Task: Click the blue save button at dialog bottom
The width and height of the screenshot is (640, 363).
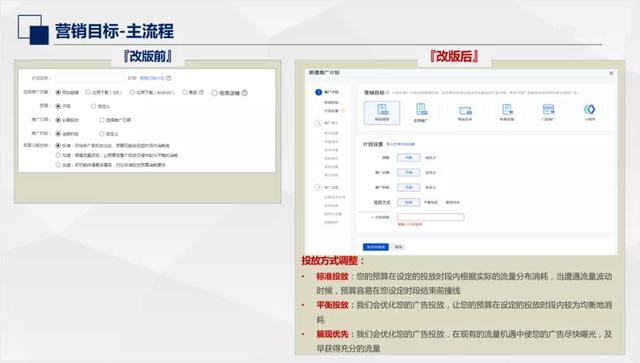Action: click(376, 247)
